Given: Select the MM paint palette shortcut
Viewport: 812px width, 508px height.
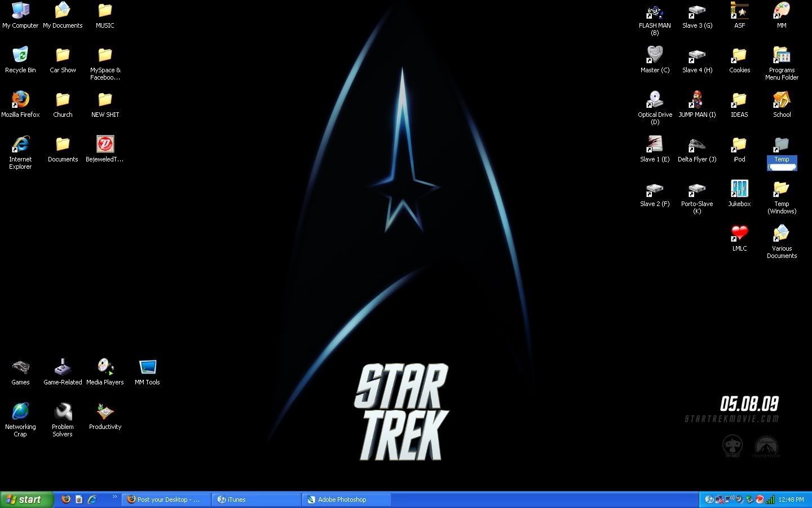Looking at the screenshot, I should (782, 15).
